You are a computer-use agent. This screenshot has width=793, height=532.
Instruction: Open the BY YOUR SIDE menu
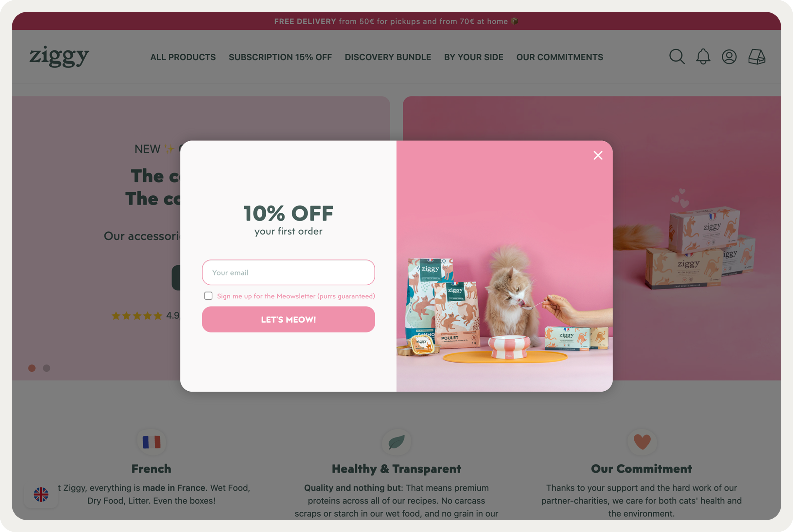(474, 57)
